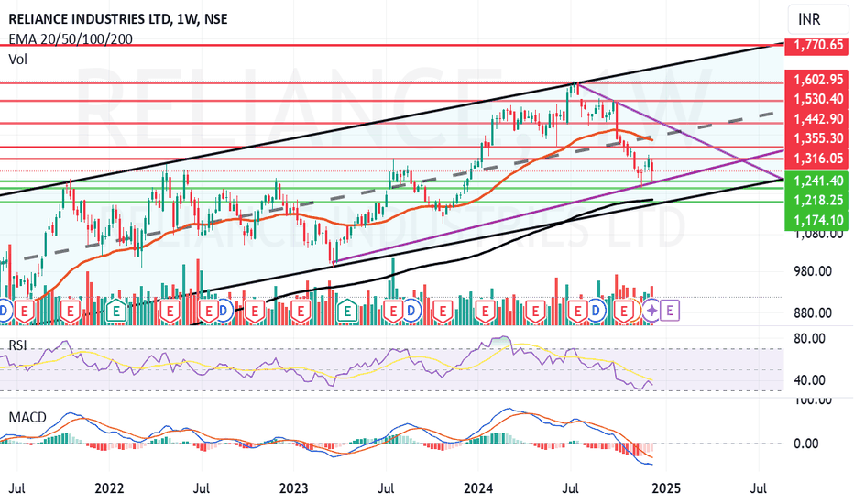Select the RSI pane label

coord(18,345)
